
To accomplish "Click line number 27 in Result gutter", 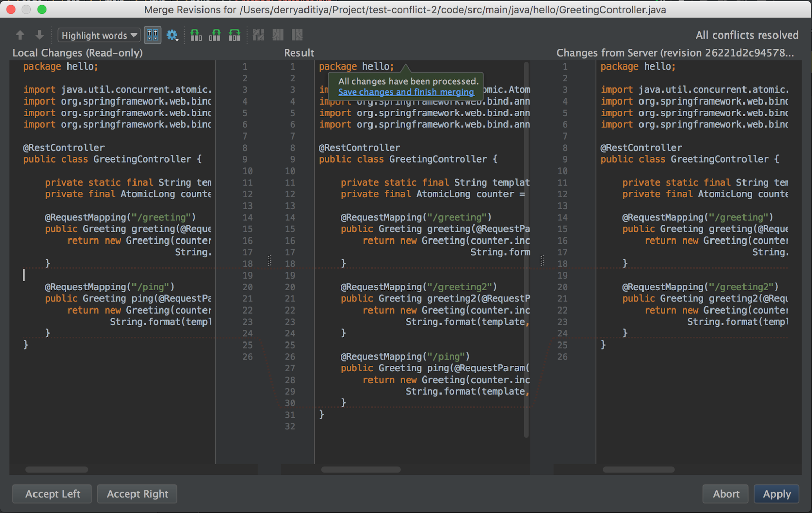I will point(290,368).
